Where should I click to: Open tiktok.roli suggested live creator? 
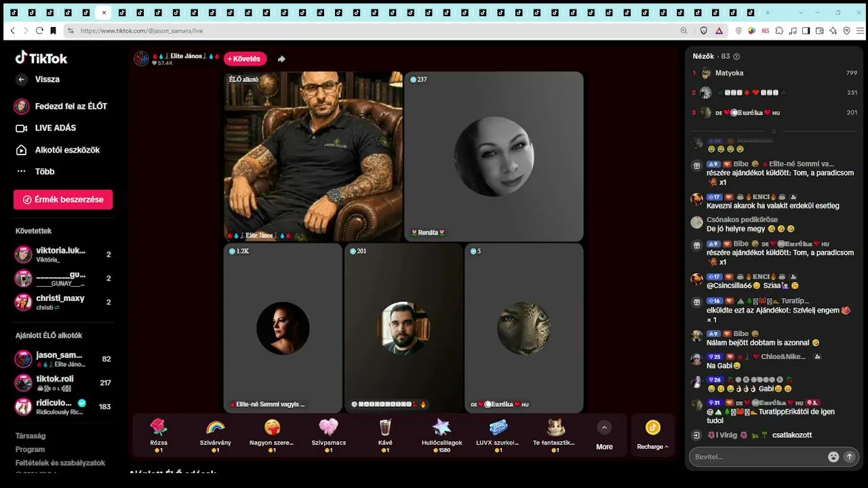click(x=62, y=382)
